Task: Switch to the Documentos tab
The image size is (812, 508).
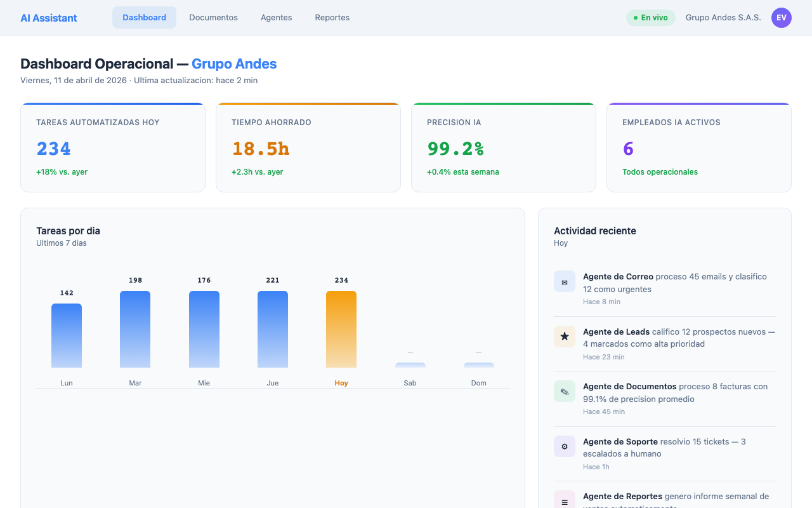Action: click(213, 17)
